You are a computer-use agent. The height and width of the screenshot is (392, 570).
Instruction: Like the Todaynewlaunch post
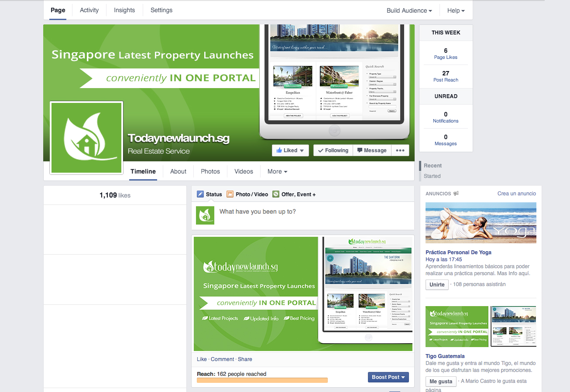[202, 359]
